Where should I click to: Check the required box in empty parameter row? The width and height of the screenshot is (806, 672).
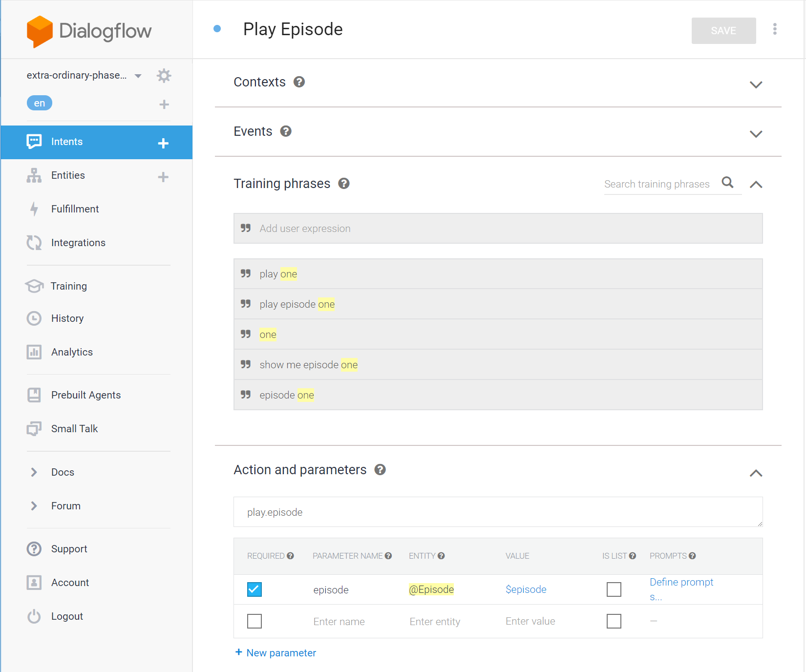(x=255, y=621)
